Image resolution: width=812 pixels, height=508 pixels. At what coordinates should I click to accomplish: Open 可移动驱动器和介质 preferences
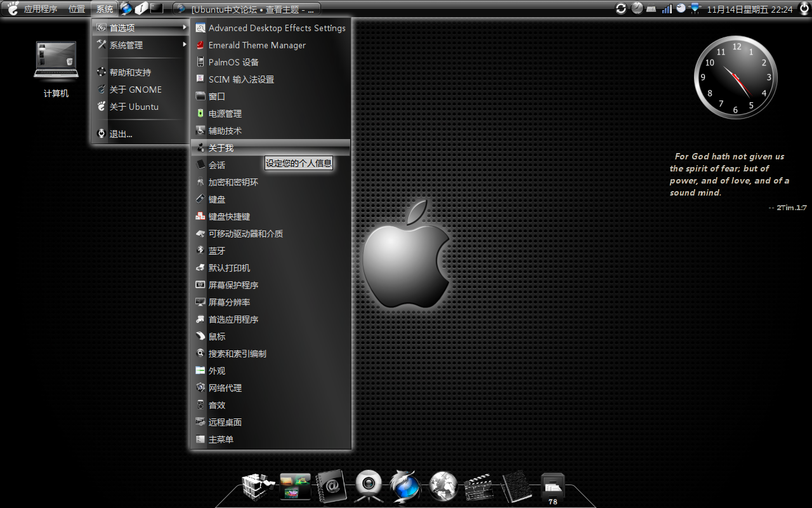click(x=271, y=234)
